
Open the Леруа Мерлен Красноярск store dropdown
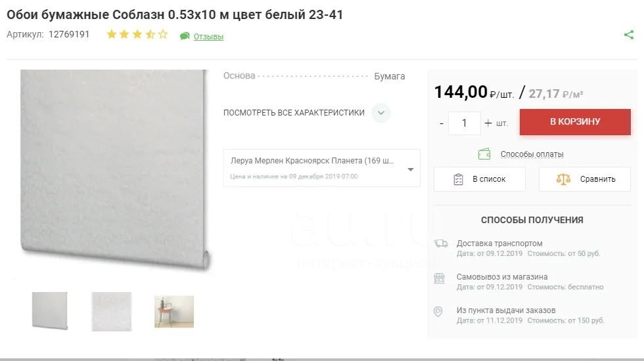pos(321,168)
